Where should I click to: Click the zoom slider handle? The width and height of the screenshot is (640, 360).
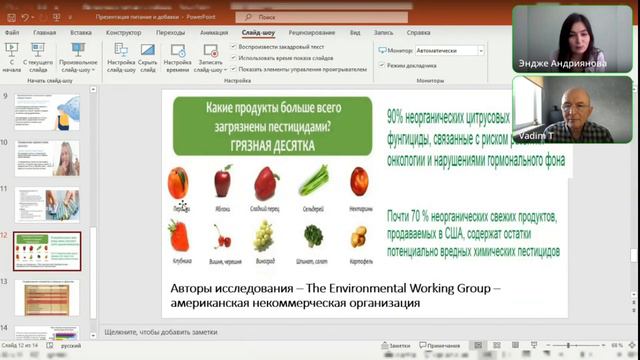coord(568,345)
